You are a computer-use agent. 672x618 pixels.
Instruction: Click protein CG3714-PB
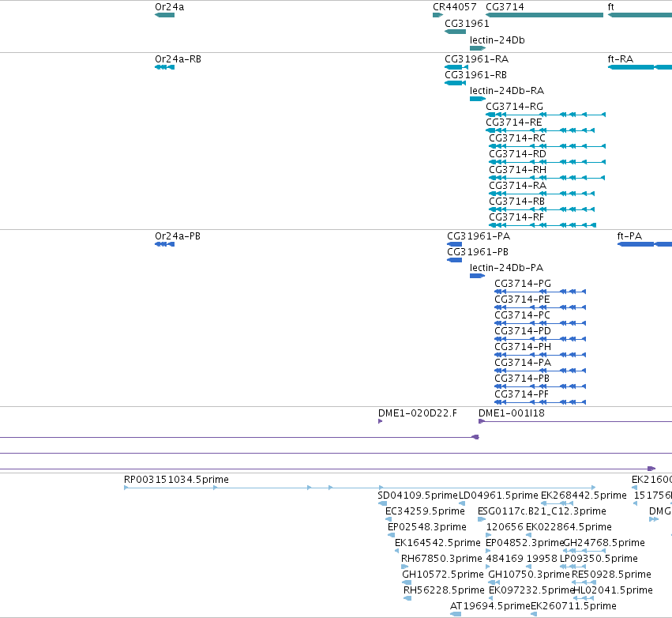pos(540,386)
